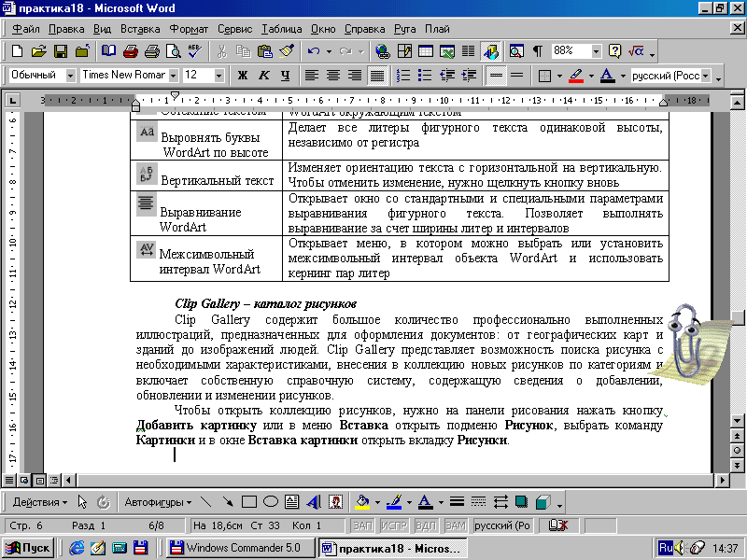Insert a text box from drawing toolbar
Screen dimensions: 747x560
291,502
